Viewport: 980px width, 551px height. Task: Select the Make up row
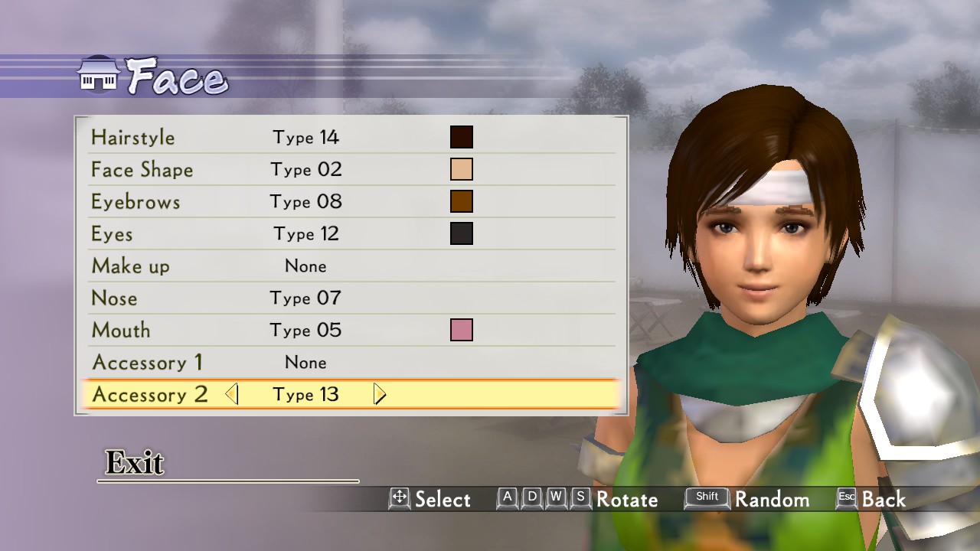pos(350,266)
